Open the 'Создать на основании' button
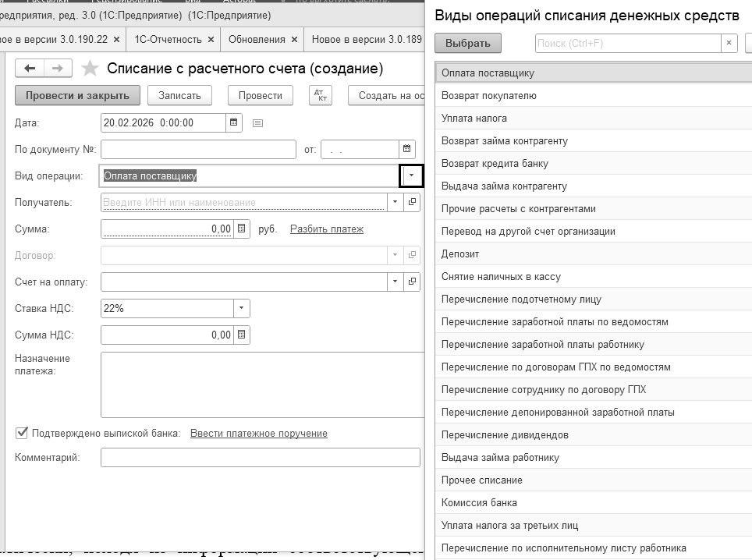The image size is (752, 560). click(387, 95)
